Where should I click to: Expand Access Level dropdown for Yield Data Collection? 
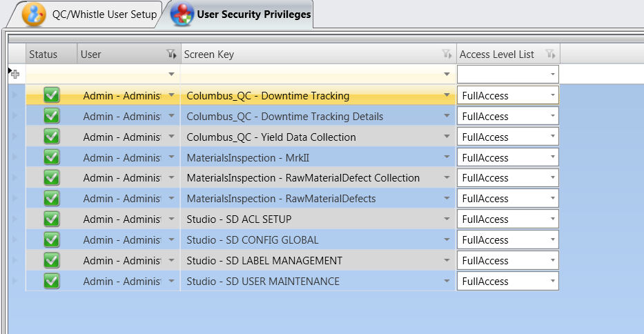[552, 137]
